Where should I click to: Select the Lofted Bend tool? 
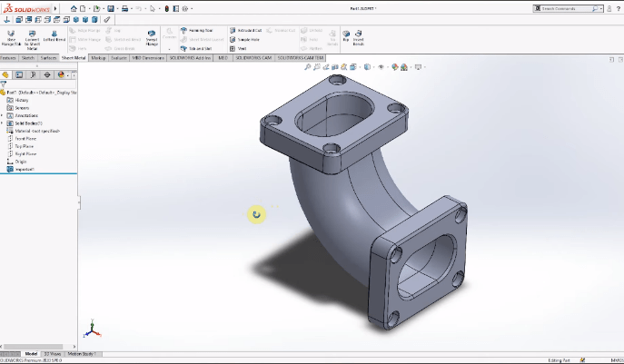click(54, 35)
